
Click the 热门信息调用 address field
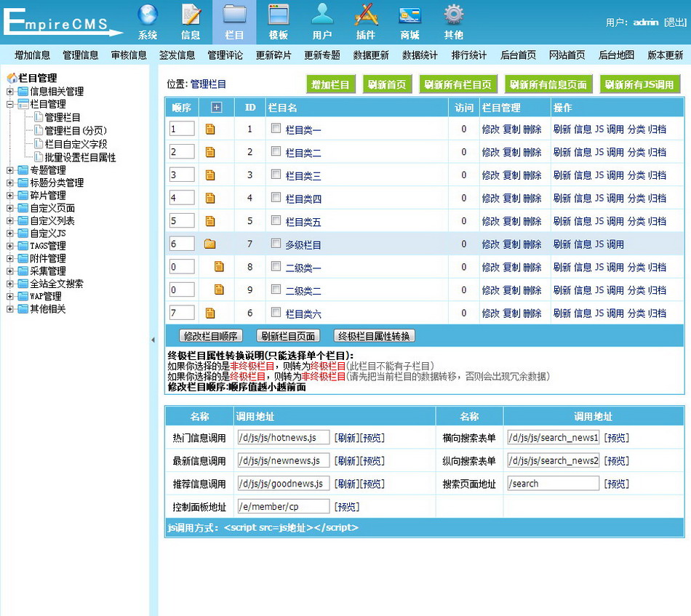click(284, 438)
